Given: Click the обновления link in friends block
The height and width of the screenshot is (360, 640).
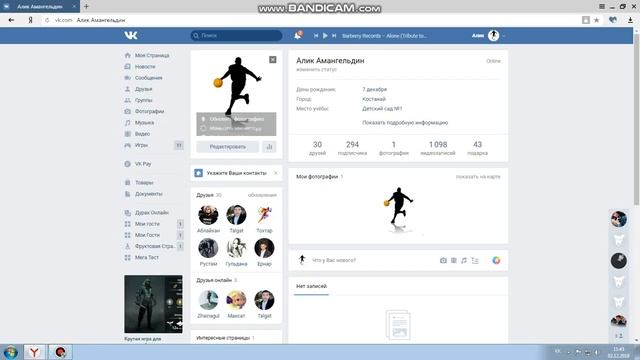Looking at the screenshot, I should (x=262, y=195).
